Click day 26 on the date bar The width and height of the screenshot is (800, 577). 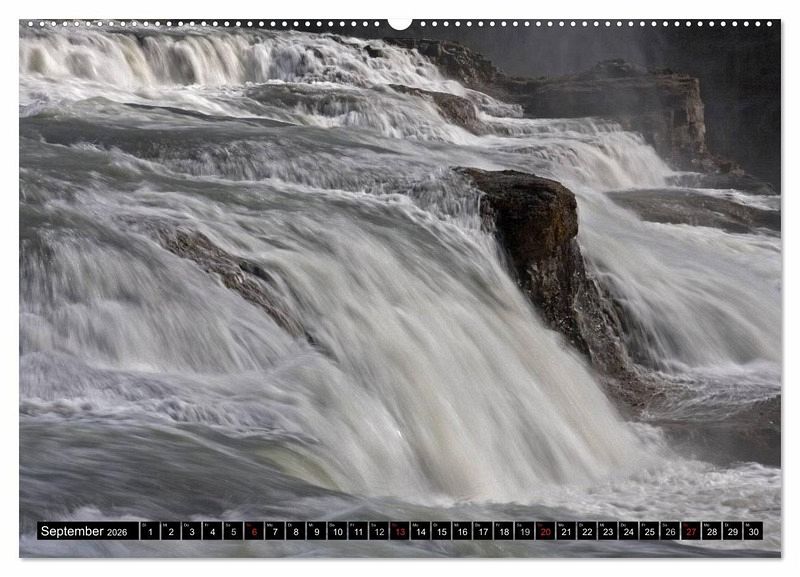click(x=670, y=531)
